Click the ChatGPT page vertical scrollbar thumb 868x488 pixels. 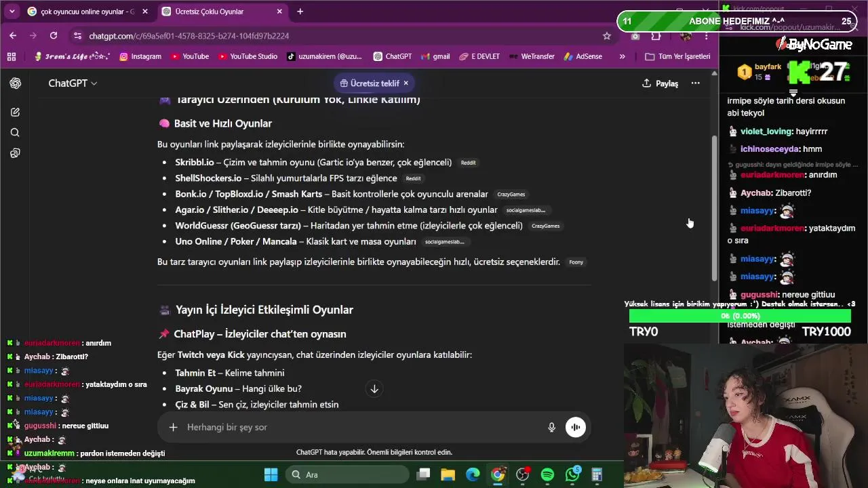714,208
